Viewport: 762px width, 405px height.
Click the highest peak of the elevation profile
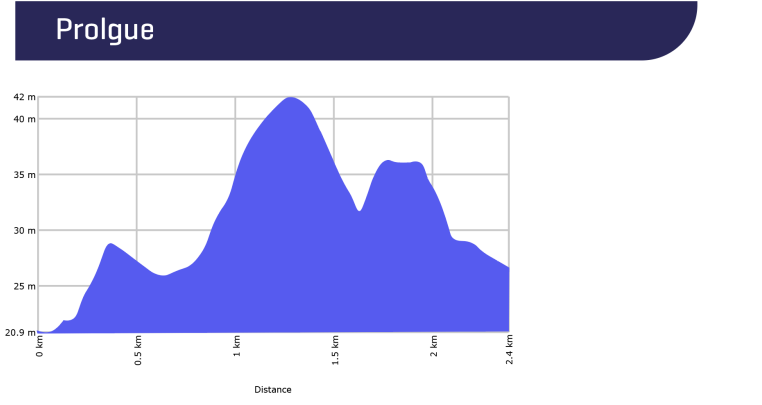(290, 98)
